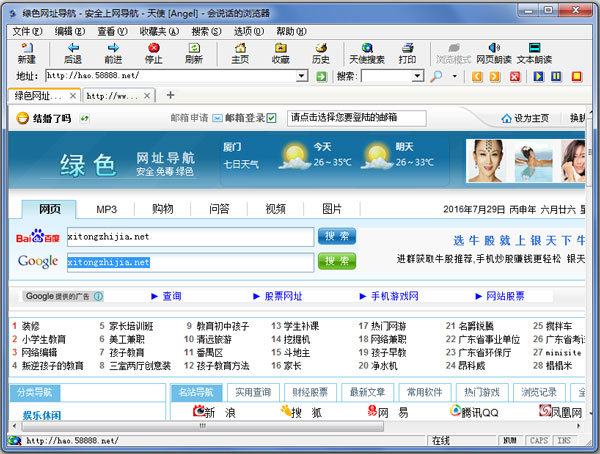
Task: Open the 选项 menu
Action: coord(249,31)
